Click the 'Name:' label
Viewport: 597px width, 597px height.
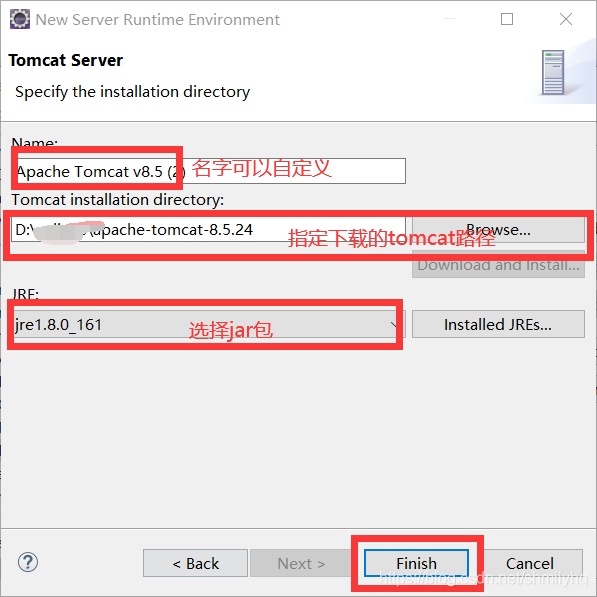point(35,142)
